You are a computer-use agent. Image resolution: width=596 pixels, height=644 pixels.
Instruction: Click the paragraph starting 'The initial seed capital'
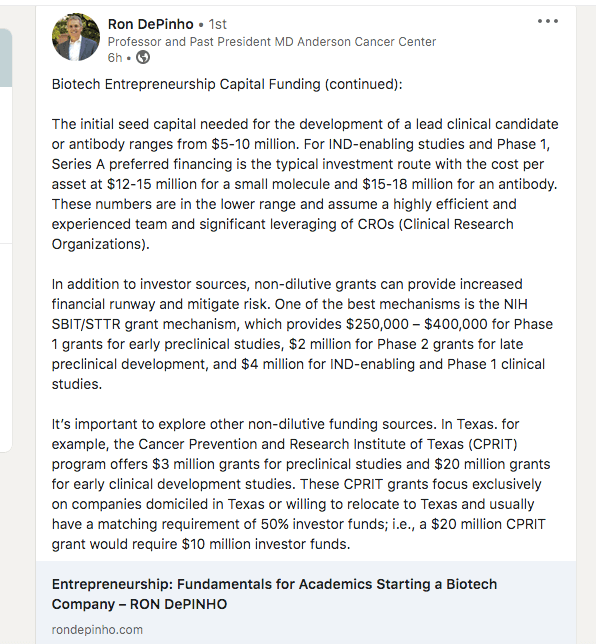[305, 184]
